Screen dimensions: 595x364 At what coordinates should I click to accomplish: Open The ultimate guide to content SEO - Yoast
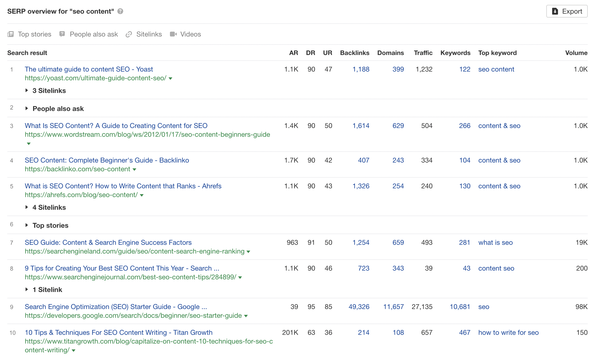tap(89, 69)
